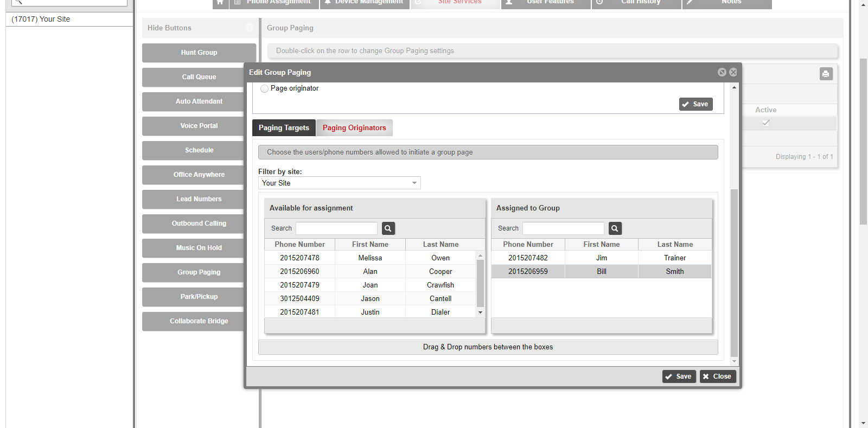Click the Close button in dialog footer
868x428 pixels.
tap(718, 376)
